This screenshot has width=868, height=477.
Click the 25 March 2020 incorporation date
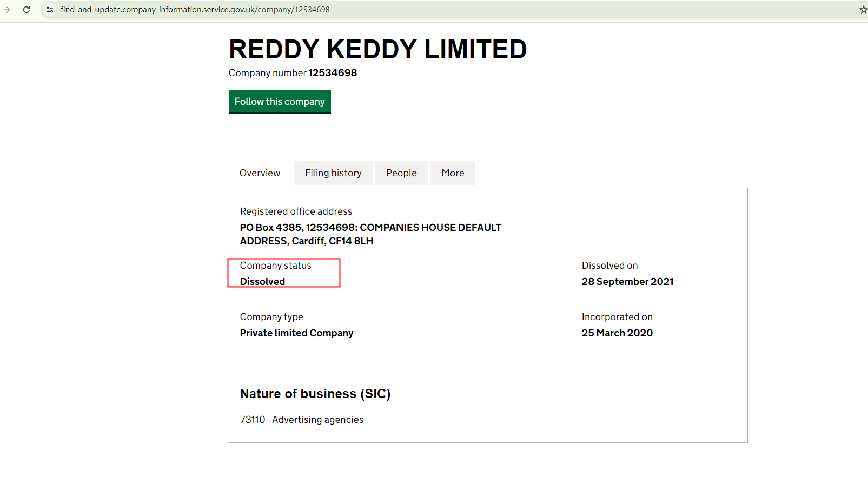tap(617, 333)
